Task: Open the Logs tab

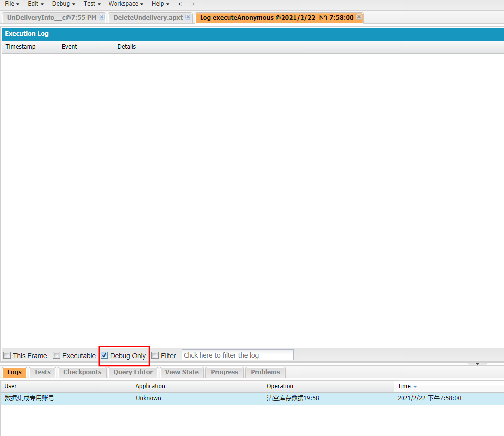Action: [x=14, y=372]
